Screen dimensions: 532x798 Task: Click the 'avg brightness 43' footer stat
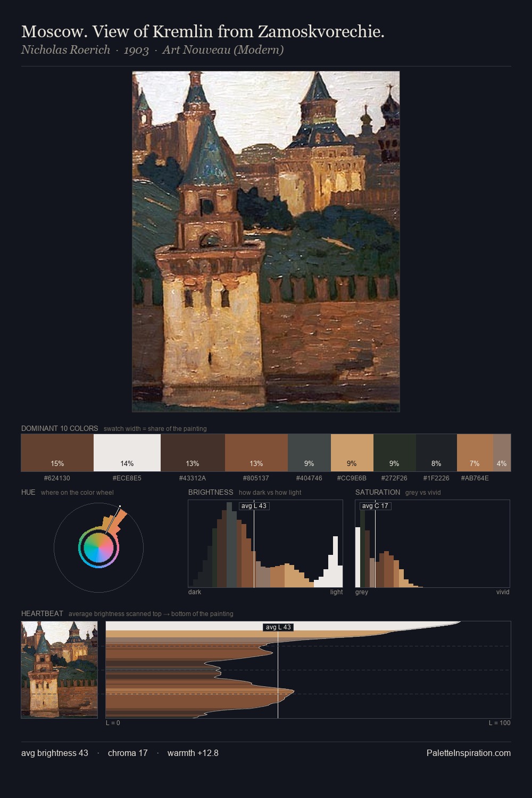(55, 753)
